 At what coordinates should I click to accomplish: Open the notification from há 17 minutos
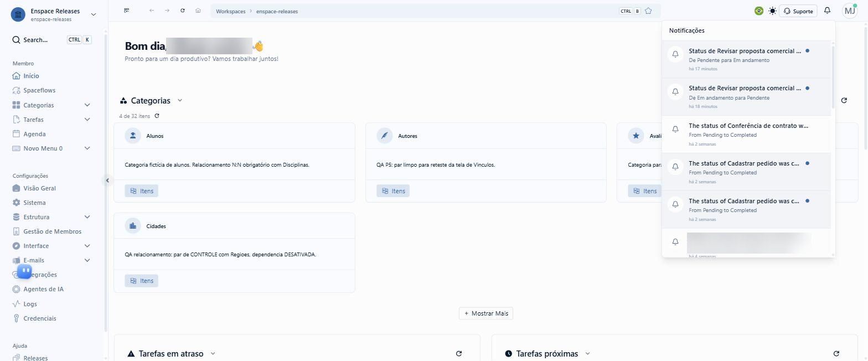(746, 59)
